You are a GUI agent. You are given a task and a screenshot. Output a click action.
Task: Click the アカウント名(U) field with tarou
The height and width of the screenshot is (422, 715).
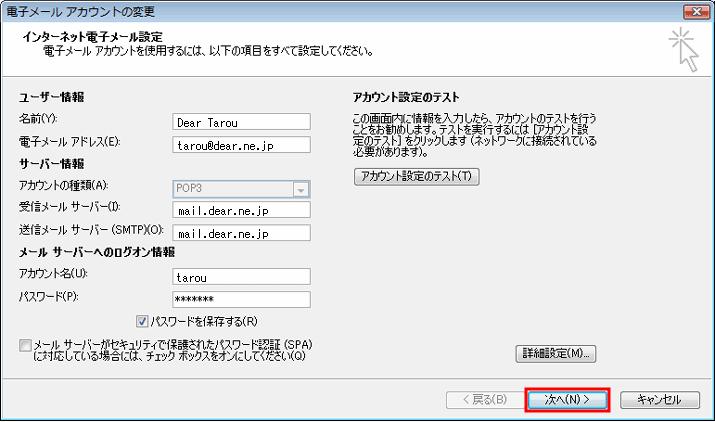tap(241, 276)
